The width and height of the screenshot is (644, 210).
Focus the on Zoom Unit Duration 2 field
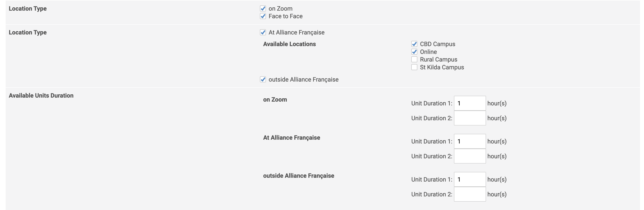click(470, 118)
